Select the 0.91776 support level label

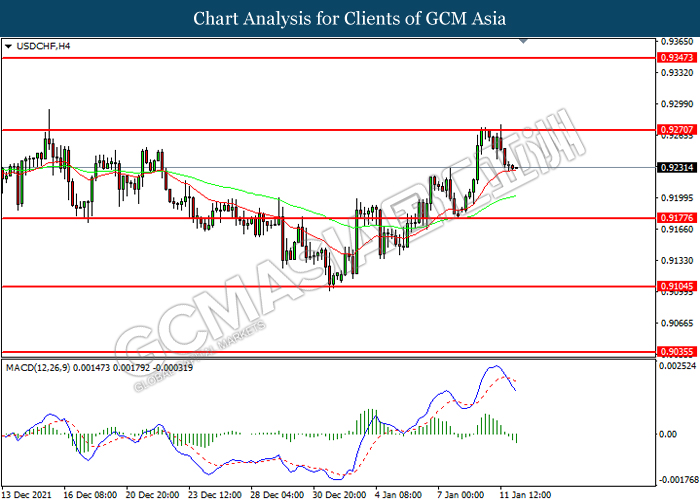[x=677, y=218]
